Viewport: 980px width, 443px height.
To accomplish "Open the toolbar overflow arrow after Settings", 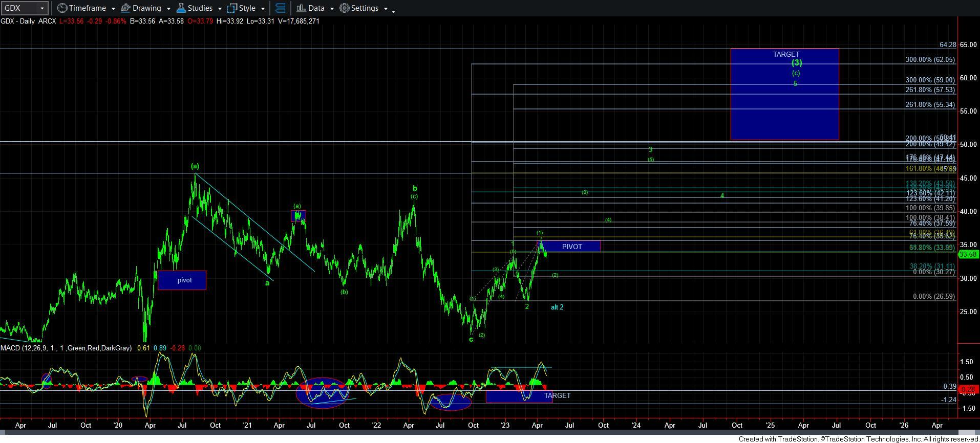I will tap(393, 11).
